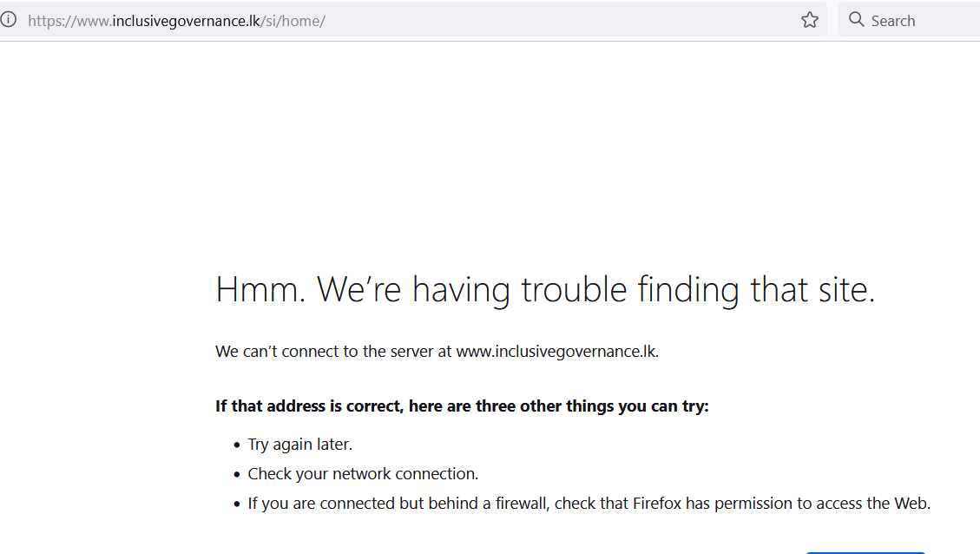Click the 'Hmm. We're having trouble' heading
Image resolution: width=980 pixels, height=554 pixels.
pos(545,290)
